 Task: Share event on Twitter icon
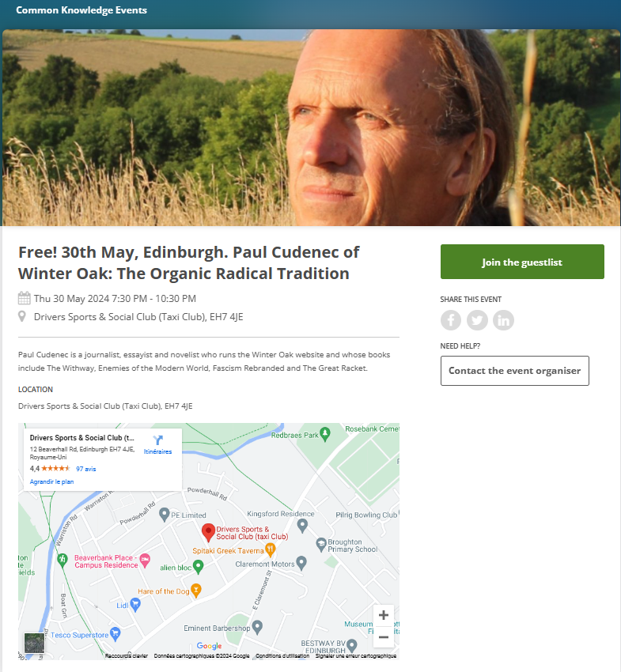(x=477, y=320)
